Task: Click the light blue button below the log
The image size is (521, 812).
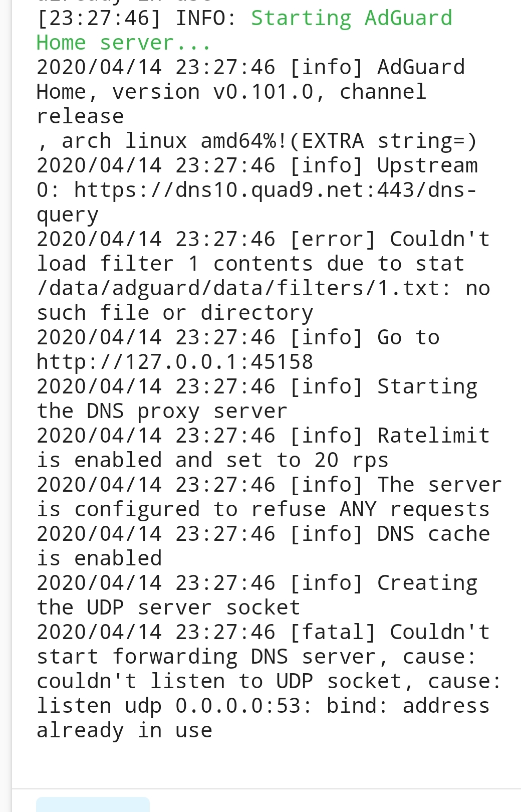Action: point(93,804)
